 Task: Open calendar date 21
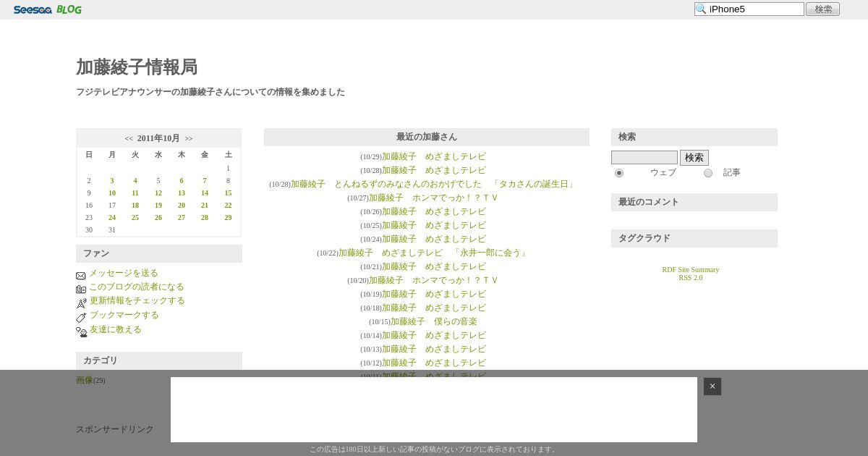pos(205,206)
